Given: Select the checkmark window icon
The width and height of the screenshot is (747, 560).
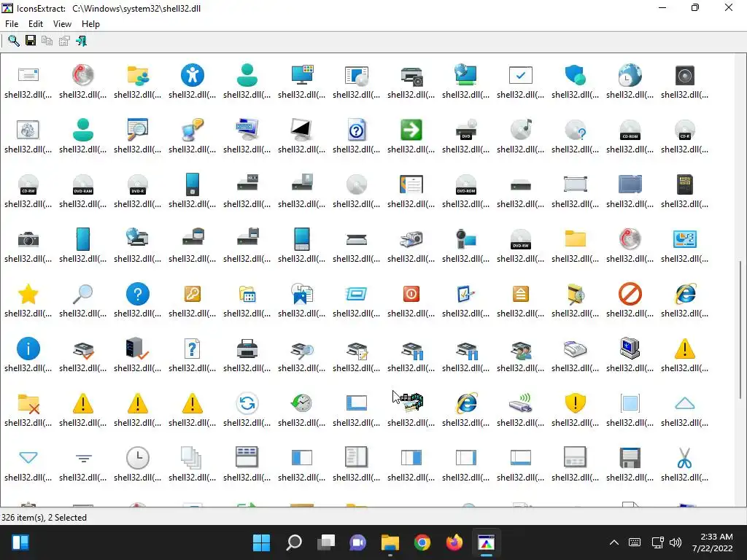Looking at the screenshot, I should (x=521, y=75).
